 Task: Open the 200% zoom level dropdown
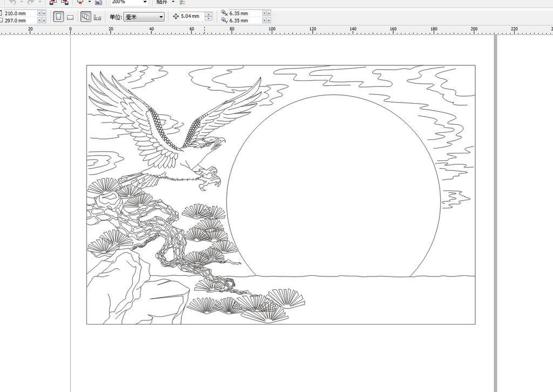[145, 2]
